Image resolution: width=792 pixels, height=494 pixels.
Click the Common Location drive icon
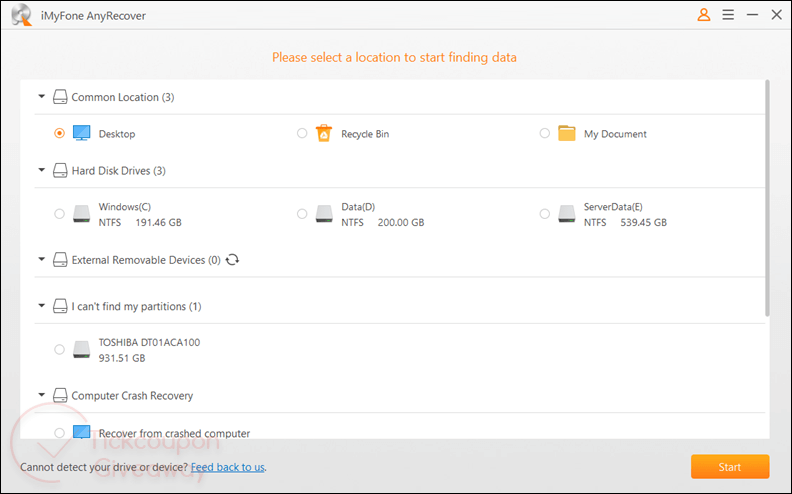(x=60, y=97)
